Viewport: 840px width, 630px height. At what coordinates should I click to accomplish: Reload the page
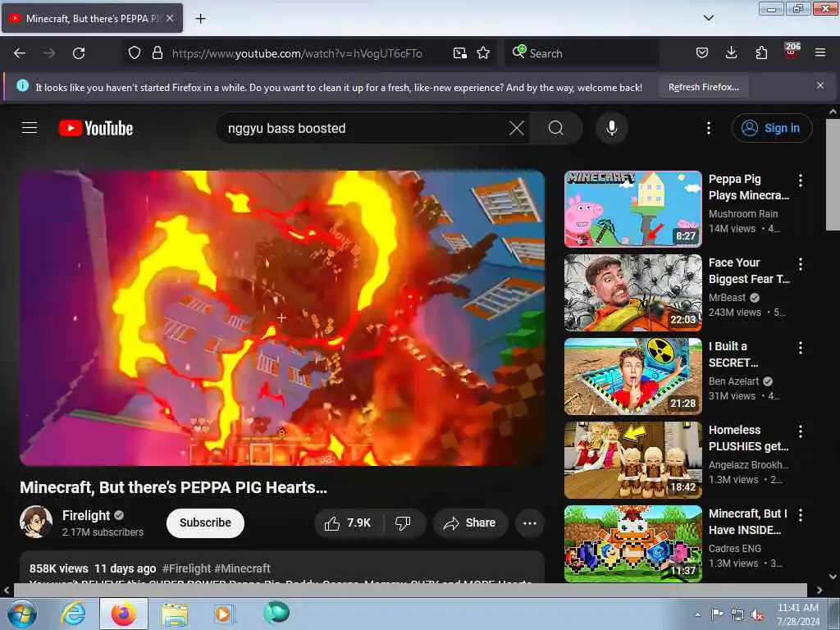point(79,53)
